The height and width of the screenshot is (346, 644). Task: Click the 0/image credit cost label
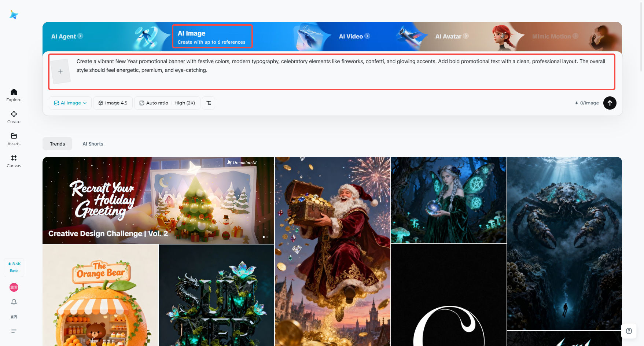(x=587, y=103)
